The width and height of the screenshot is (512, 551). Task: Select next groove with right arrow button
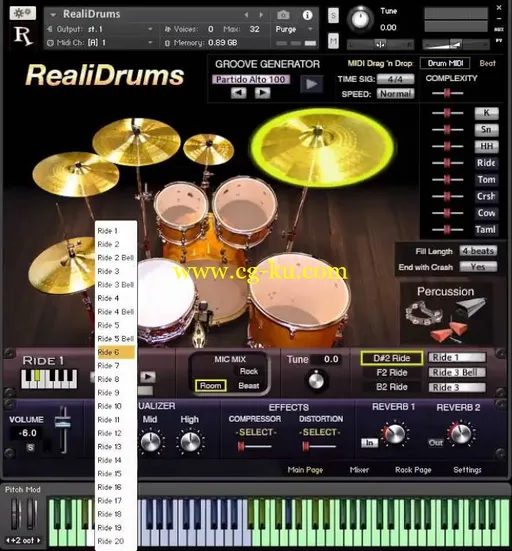pos(263,93)
